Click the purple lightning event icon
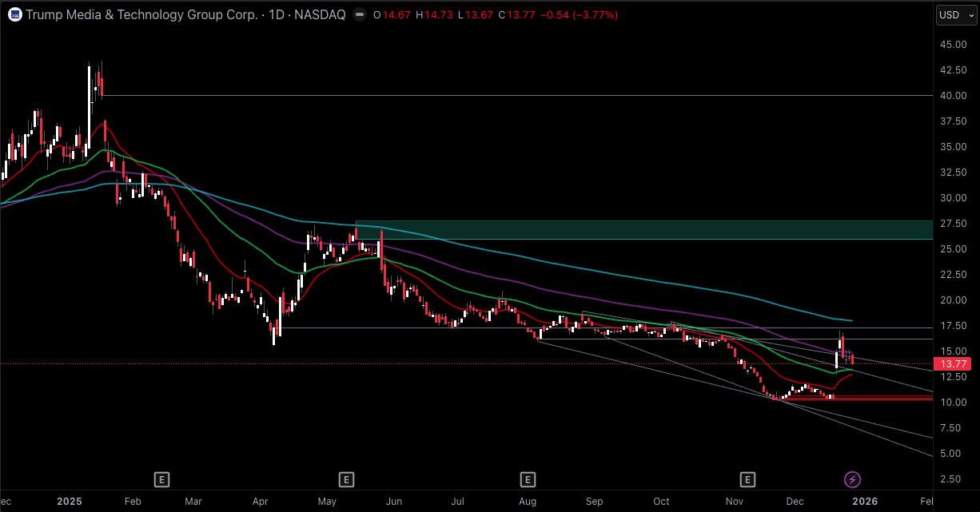 point(852,479)
